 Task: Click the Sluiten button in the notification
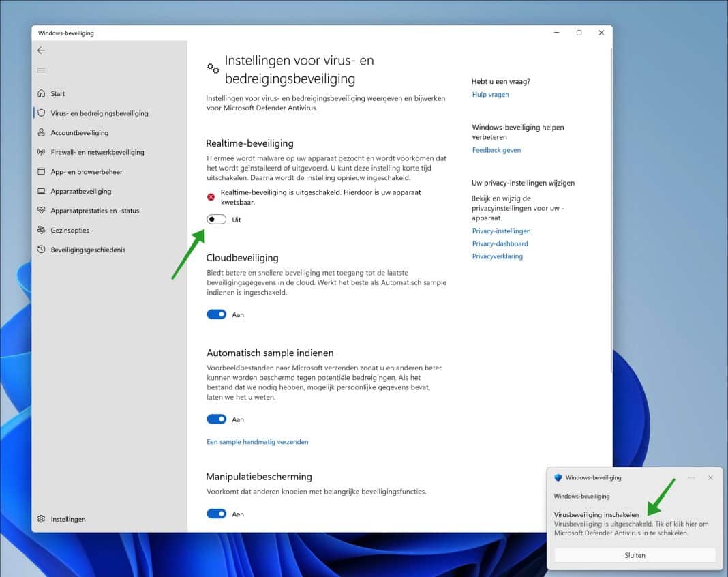tap(635, 554)
